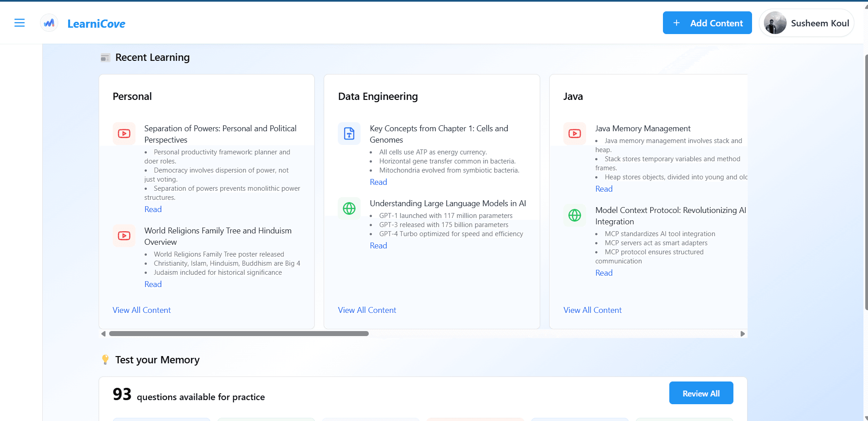This screenshot has height=421, width=868.
Task: Click the lightbulb icon beside Test your Memory
Action: point(105,360)
